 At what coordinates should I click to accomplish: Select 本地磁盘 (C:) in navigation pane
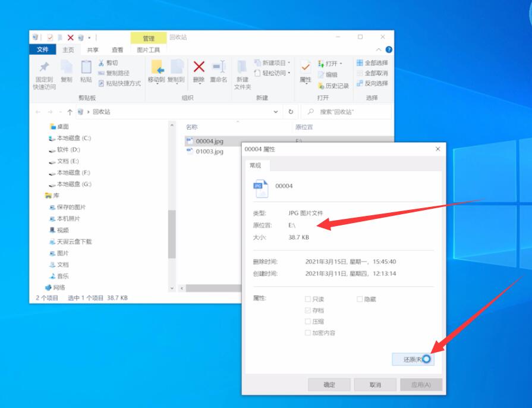click(x=70, y=138)
